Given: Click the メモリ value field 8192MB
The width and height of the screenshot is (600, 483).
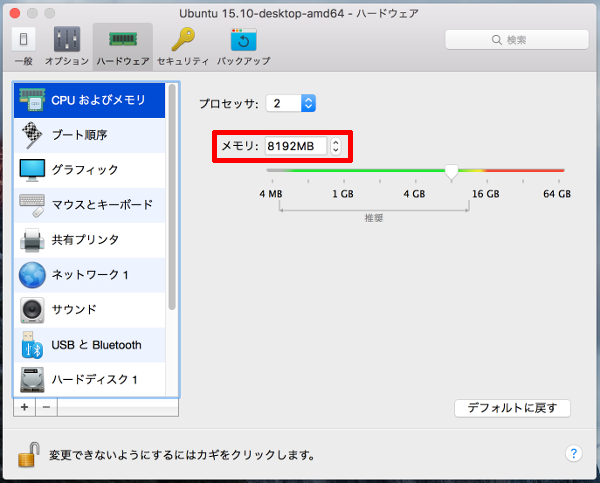Looking at the screenshot, I should [x=296, y=146].
